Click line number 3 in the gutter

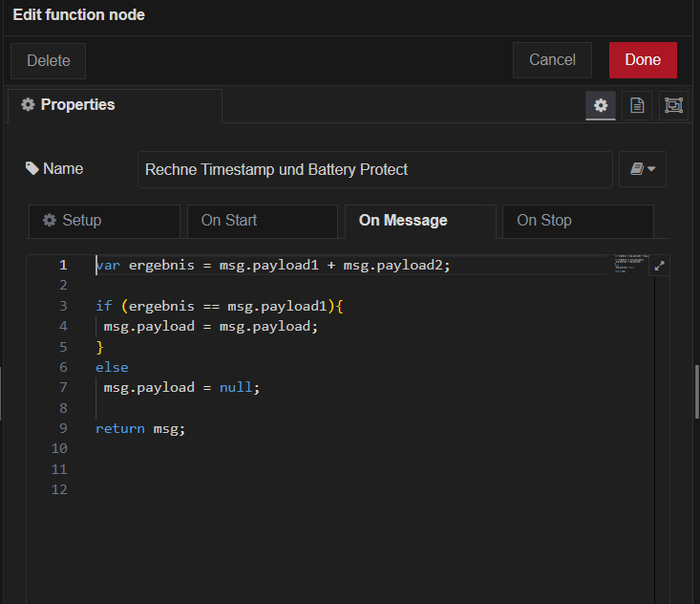click(63, 306)
